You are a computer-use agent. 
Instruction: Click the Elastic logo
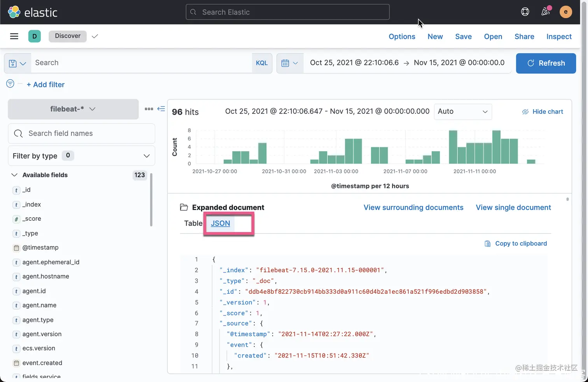(33, 12)
